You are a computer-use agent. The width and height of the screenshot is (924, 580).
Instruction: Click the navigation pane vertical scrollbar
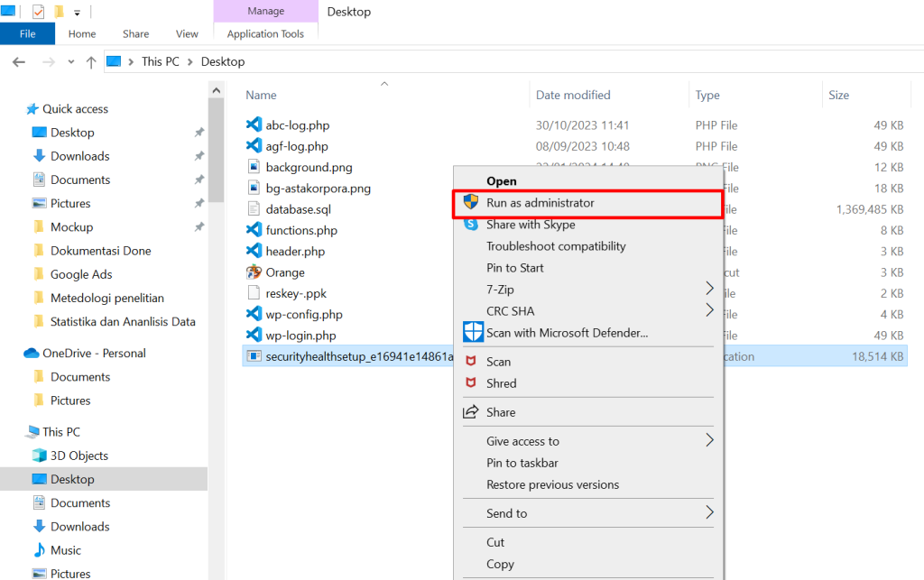point(217,144)
